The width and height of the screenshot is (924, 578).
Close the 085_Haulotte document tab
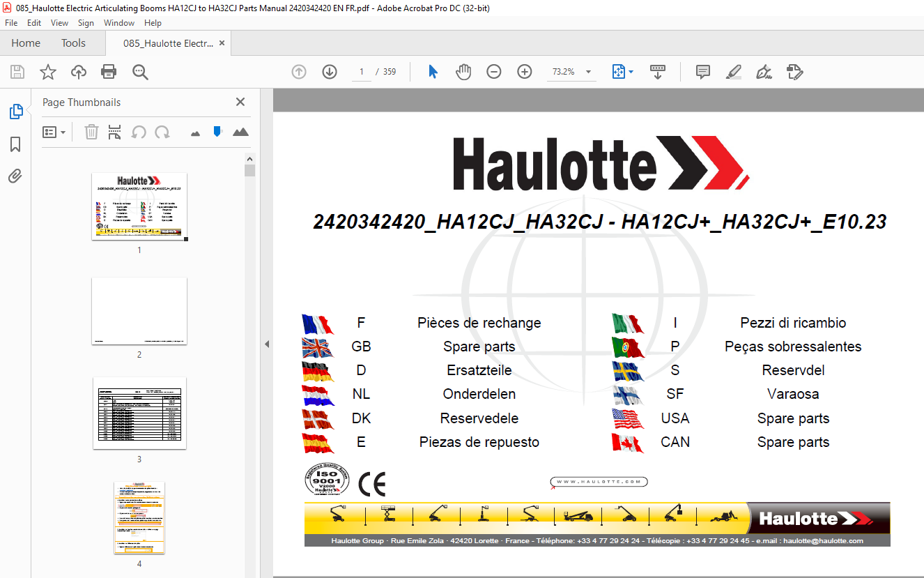(x=222, y=43)
